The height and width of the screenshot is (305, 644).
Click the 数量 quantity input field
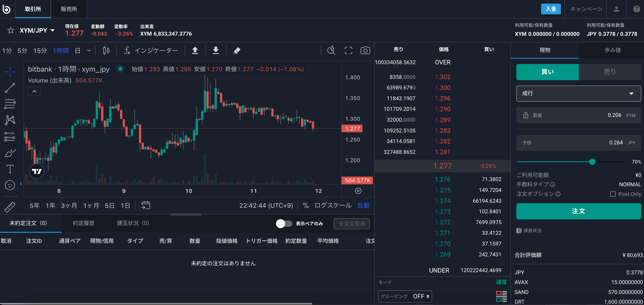[x=579, y=115]
